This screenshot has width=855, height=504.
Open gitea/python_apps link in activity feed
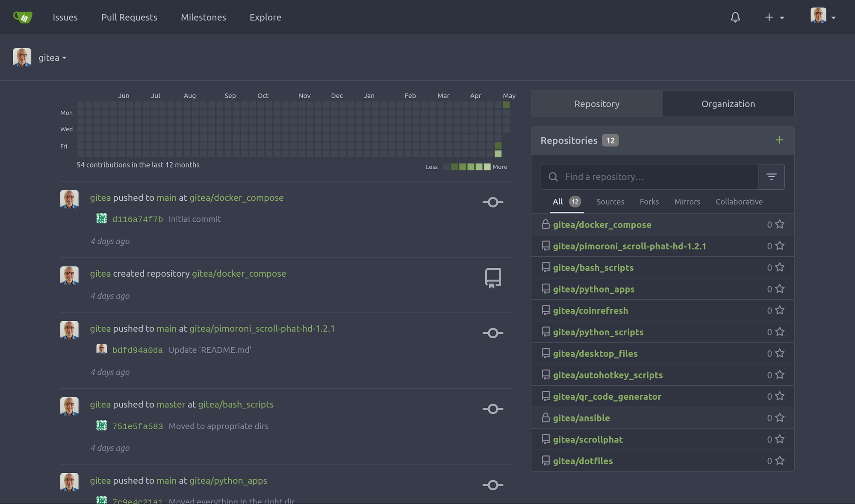[228, 481]
